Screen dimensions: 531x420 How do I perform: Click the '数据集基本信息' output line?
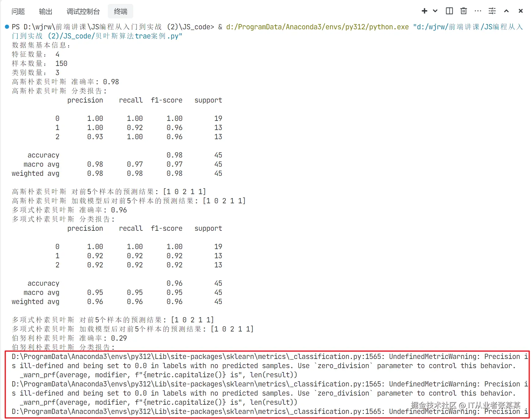(x=41, y=45)
